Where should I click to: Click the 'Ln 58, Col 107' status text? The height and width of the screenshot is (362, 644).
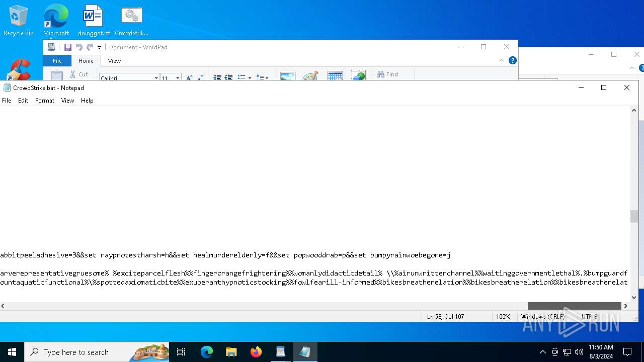pyautogui.click(x=445, y=317)
